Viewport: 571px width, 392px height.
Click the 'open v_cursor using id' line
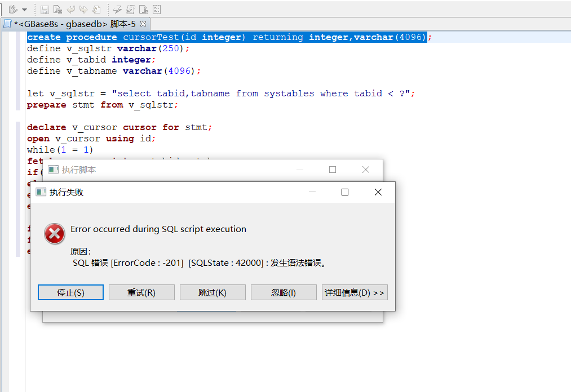[x=91, y=139]
